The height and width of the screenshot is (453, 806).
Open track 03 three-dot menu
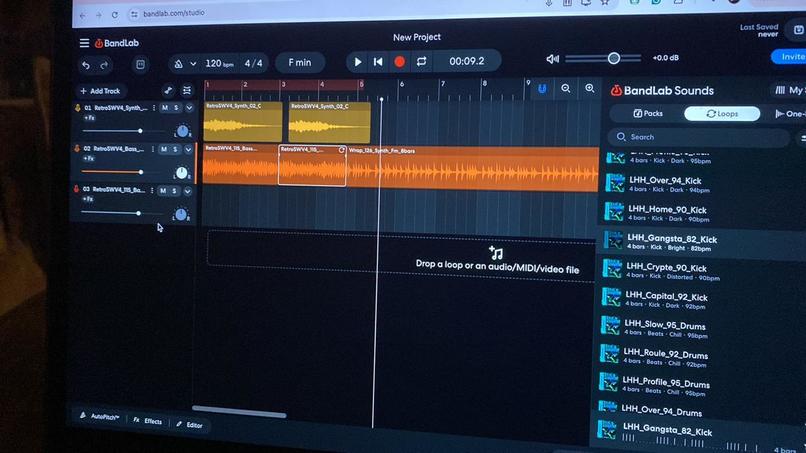pyautogui.click(x=152, y=190)
